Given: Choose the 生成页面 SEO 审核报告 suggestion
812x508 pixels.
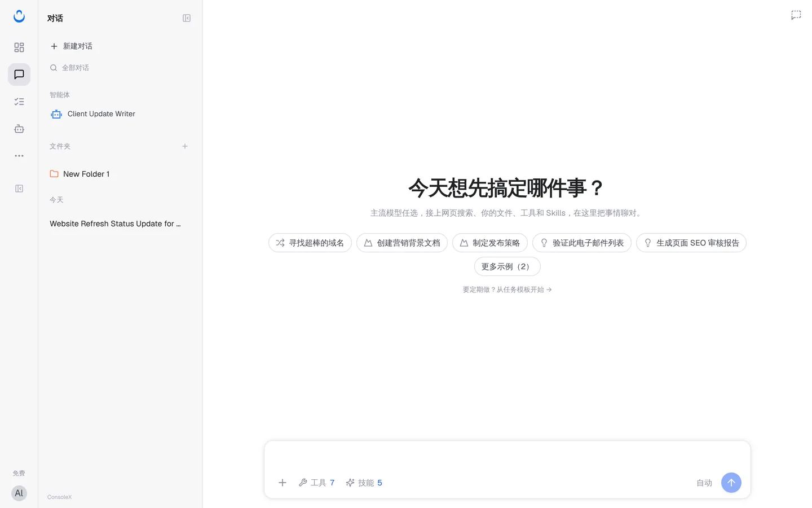Looking at the screenshot, I should (x=691, y=243).
